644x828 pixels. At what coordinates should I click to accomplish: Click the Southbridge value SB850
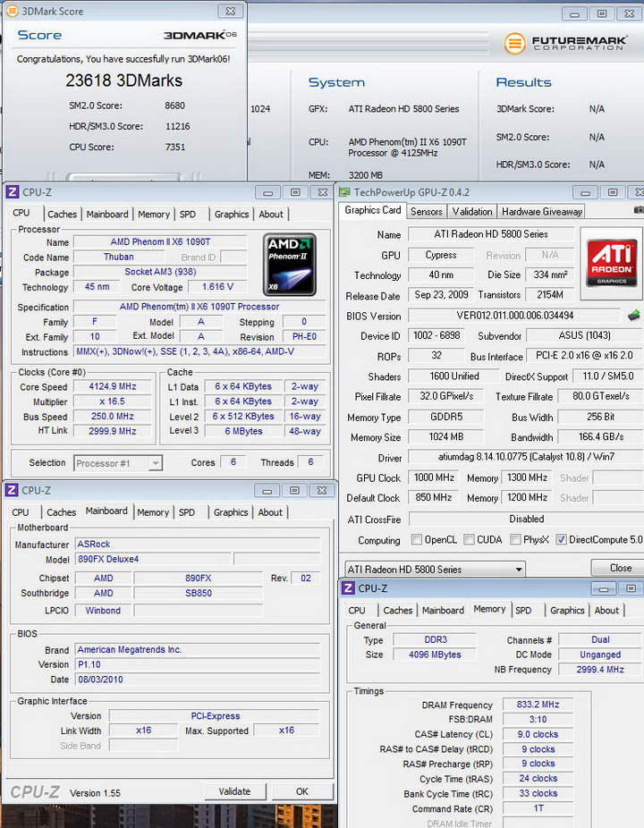tap(198, 593)
